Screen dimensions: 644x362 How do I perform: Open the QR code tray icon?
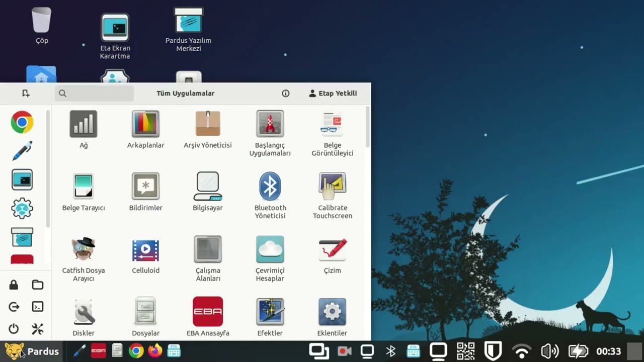[465, 351]
